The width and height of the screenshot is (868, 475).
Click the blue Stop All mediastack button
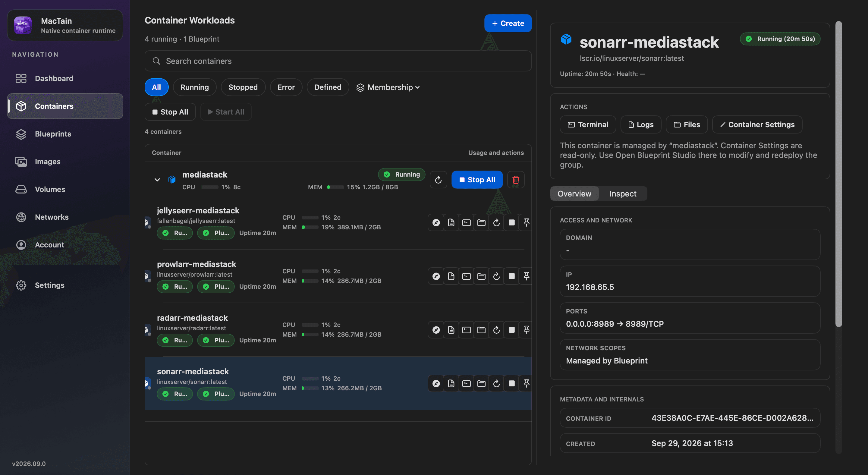coord(477,180)
